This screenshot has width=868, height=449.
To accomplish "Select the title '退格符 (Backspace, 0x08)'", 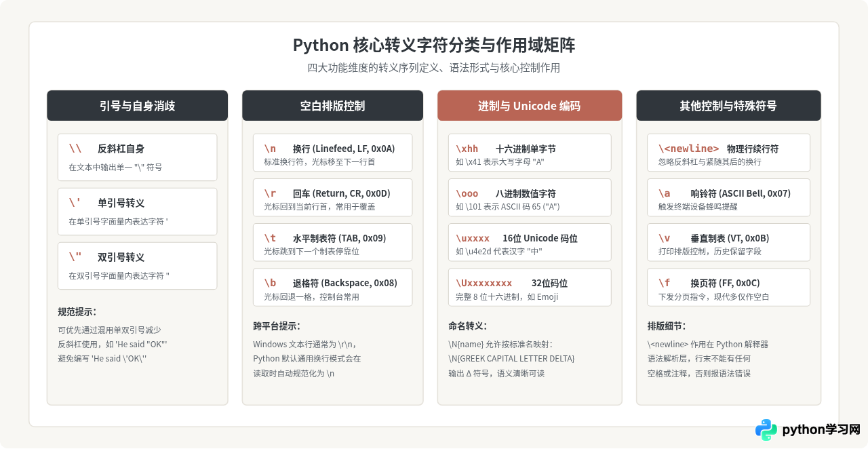I will point(345,283).
